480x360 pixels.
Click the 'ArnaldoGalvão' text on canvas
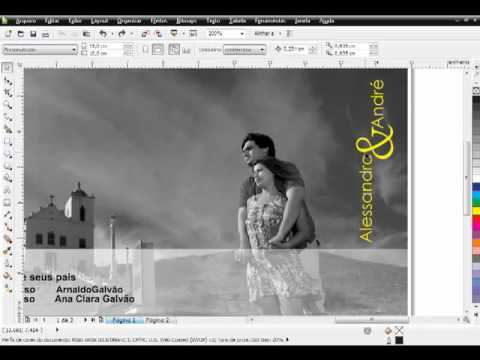click(x=89, y=289)
